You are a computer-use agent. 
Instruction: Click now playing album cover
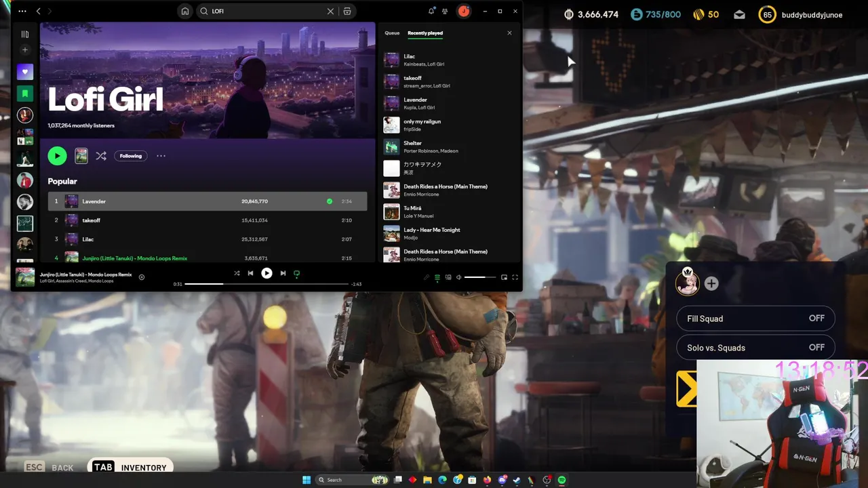click(25, 277)
